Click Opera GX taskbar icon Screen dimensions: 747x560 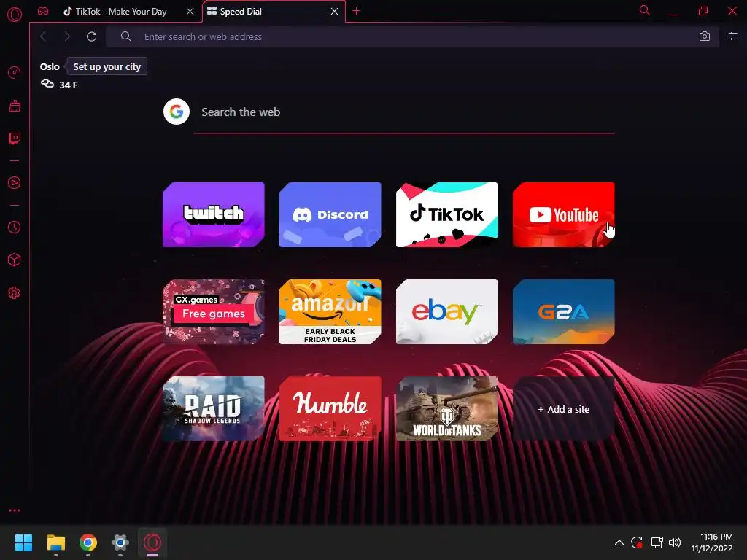tap(152, 542)
